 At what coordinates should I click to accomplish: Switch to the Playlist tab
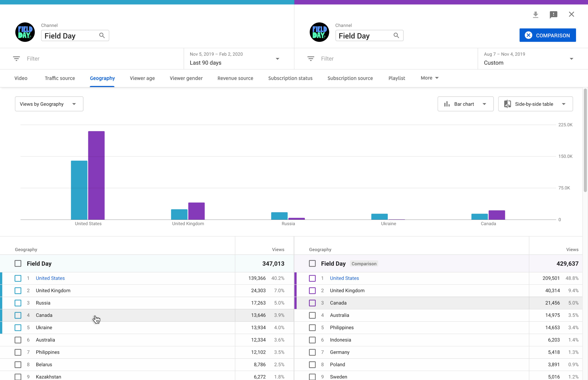click(x=397, y=78)
